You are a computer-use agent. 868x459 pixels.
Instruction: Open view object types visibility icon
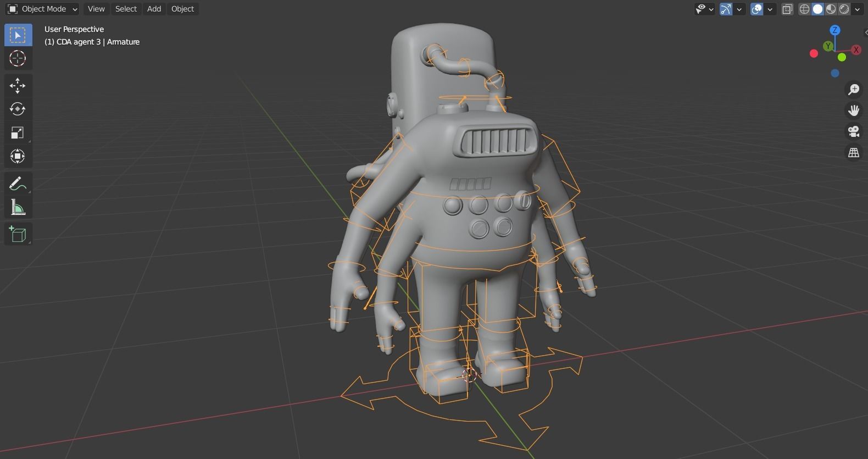[700, 9]
